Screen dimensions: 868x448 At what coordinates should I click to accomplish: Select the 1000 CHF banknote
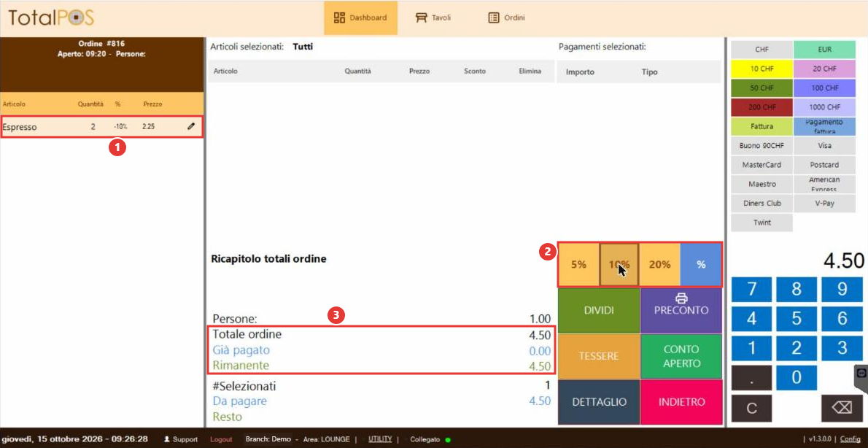825,107
